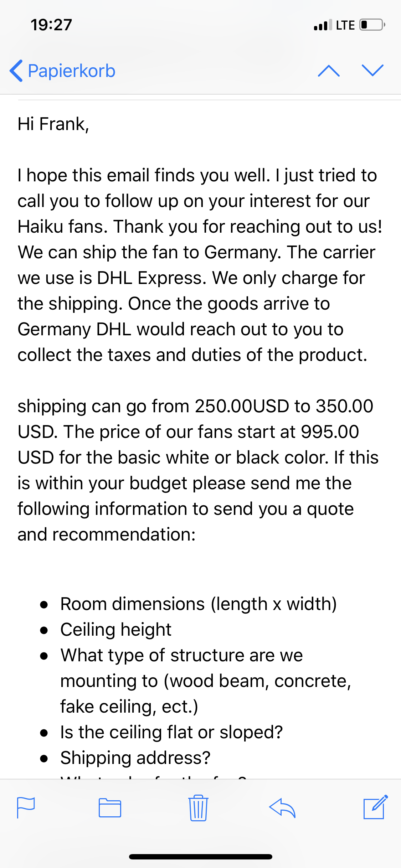Tap the "Room dimensions" bullet item
Viewport: 401px width, 868px height.
tap(198, 604)
